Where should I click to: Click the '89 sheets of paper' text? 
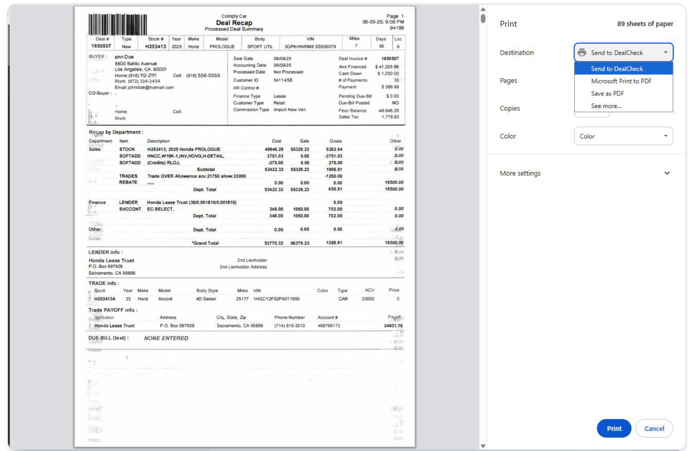click(645, 24)
